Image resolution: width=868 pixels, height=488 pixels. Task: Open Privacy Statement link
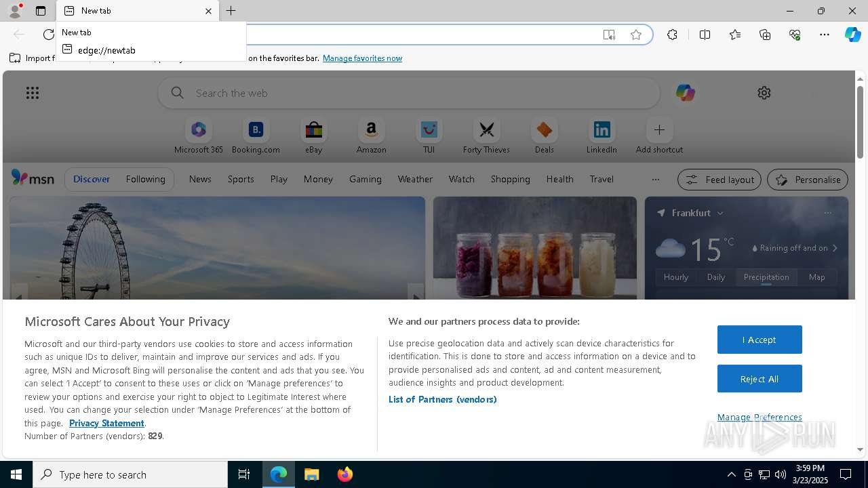106,423
